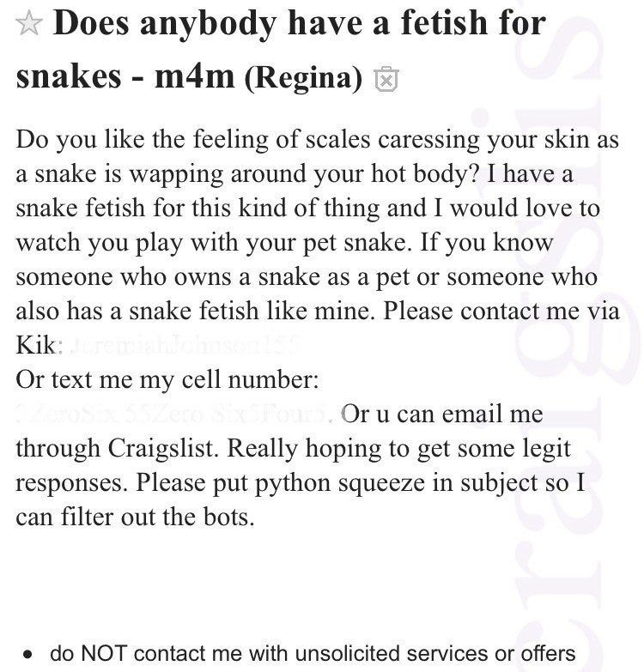Click 'Or u can email me' text
This screenshot has height=672, width=644.
(442, 414)
